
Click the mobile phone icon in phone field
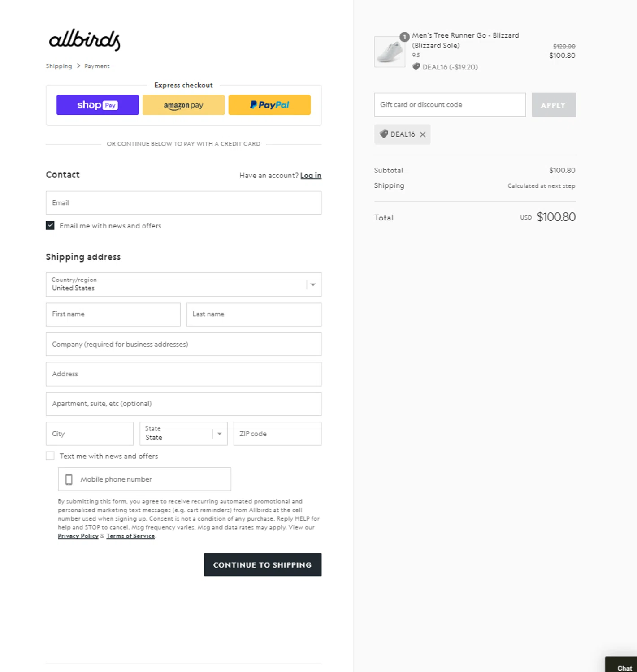pos(69,479)
